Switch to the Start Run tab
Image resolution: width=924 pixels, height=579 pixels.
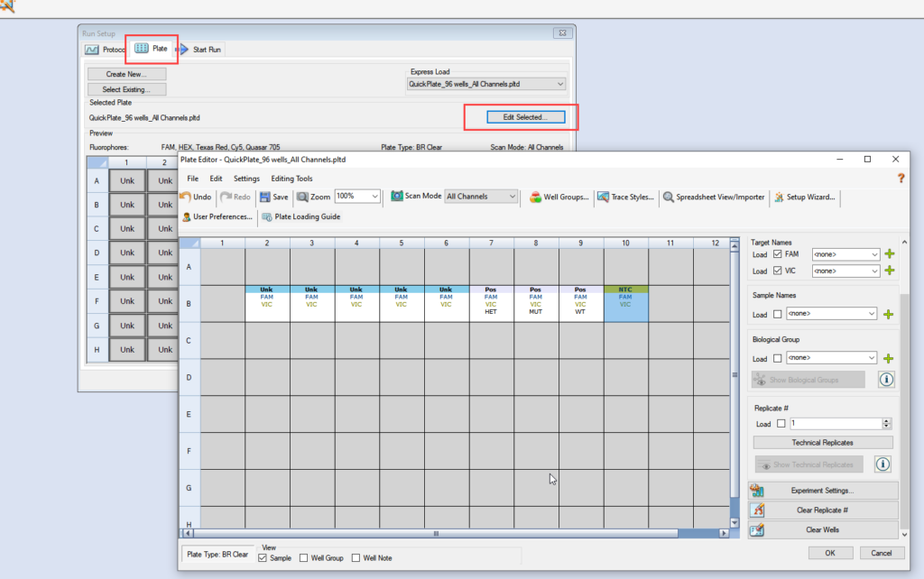(x=206, y=49)
